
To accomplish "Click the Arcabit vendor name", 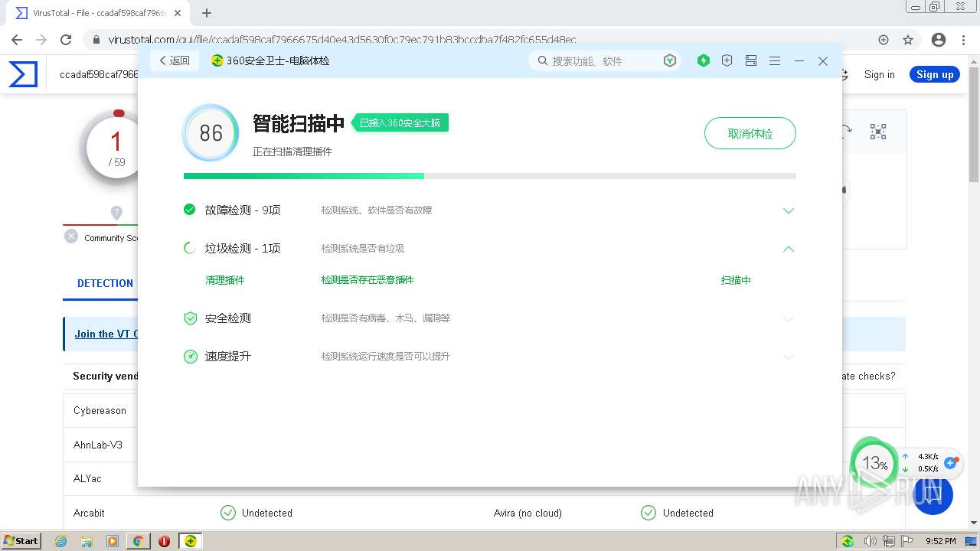I will (89, 513).
